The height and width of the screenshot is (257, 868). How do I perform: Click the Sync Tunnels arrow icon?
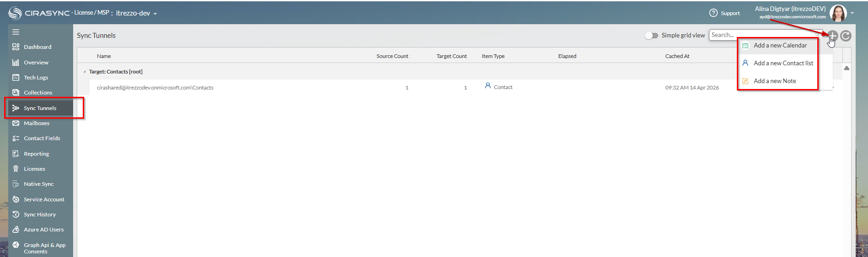tap(16, 108)
